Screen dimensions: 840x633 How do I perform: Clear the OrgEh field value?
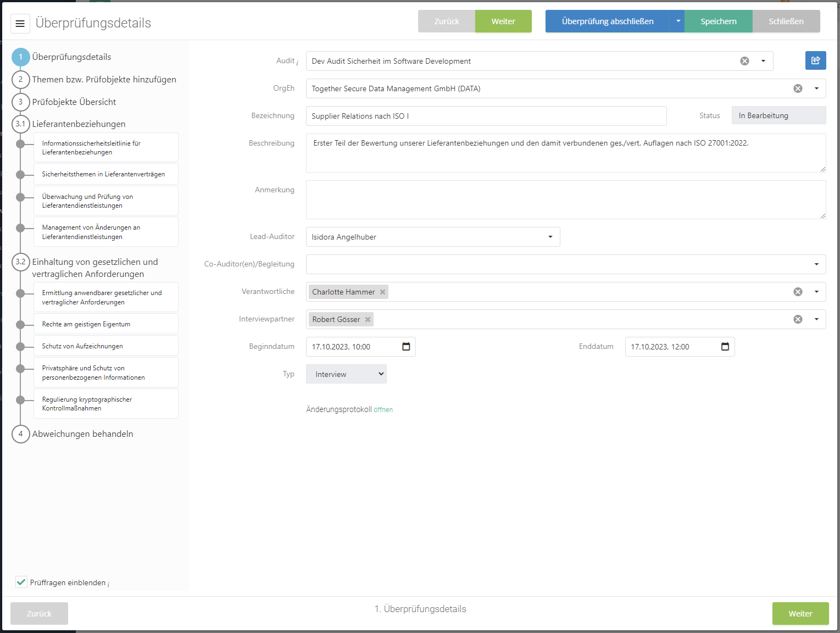click(798, 88)
